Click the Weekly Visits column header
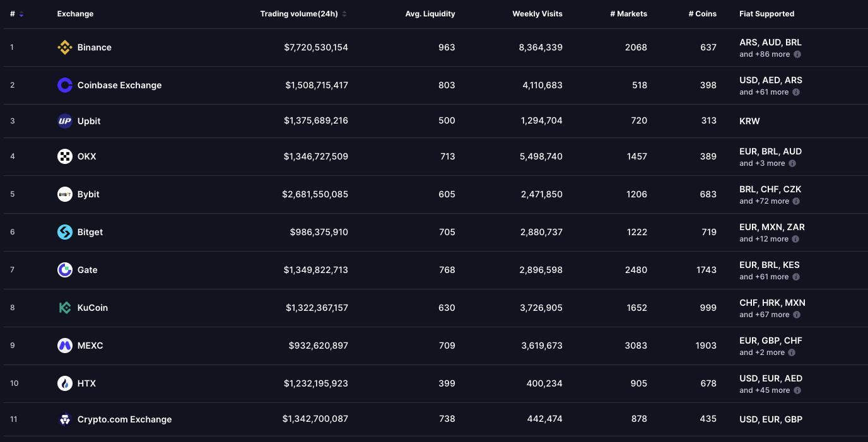Screen dimensions: 868x442 (x=537, y=14)
